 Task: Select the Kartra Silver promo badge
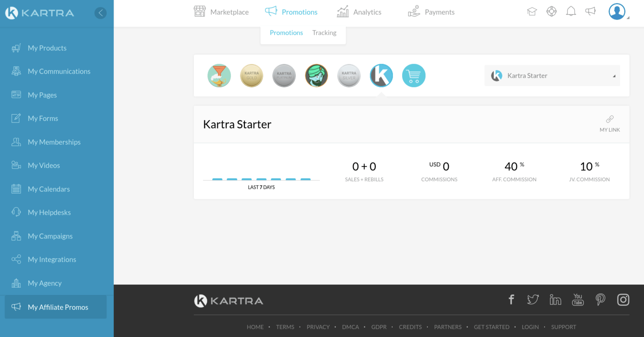pos(349,76)
